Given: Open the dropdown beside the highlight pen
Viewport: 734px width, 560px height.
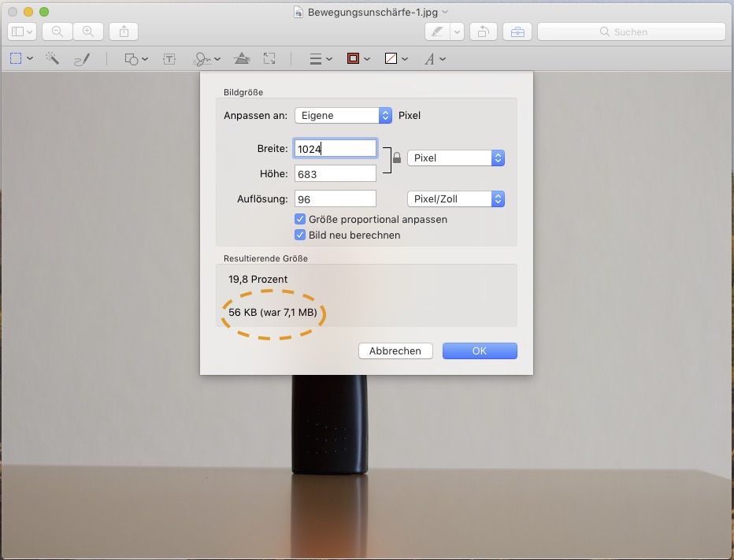Looking at the screenshot, I should [x=457, y=32].
